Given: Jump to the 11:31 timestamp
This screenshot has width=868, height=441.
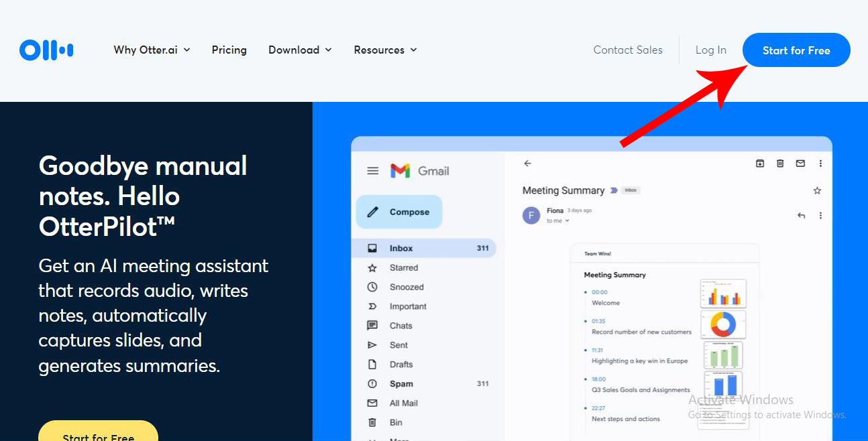Looking at the screenshot, I should coord(598,350).
